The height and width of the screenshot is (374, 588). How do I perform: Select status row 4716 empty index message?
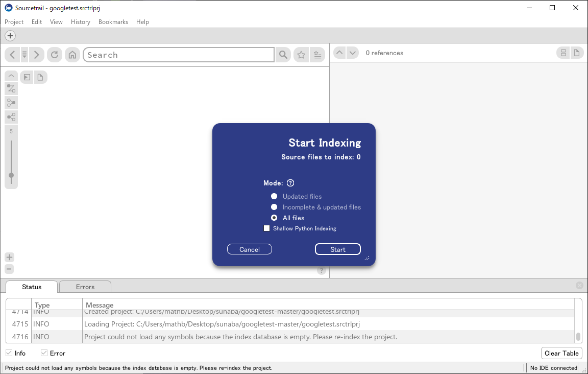pos(290,337)
